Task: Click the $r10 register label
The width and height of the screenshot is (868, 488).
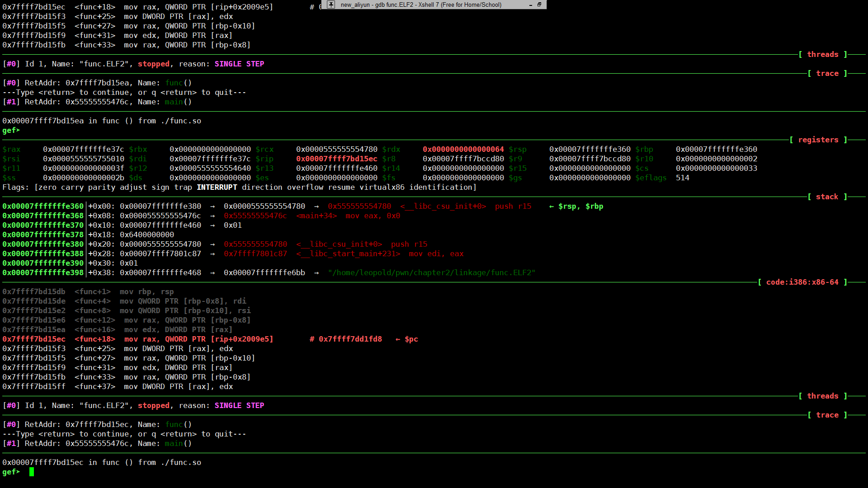Action: [644, 159]
